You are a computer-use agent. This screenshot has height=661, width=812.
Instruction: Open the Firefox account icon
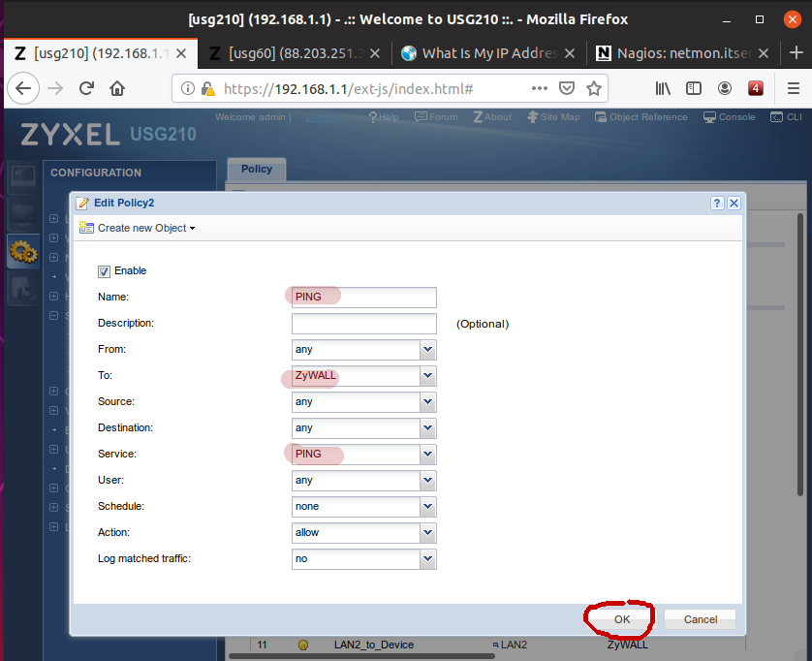tap(725, 88)
